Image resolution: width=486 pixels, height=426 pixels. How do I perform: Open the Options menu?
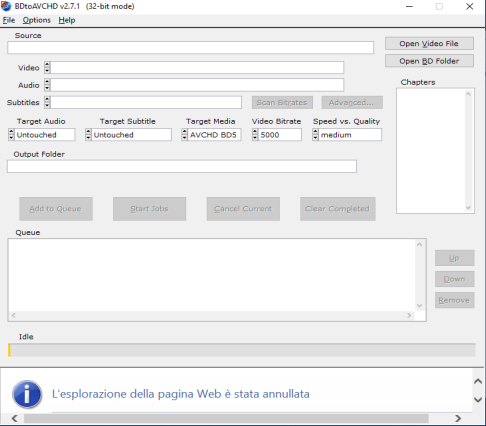pyautogui.click(x=36, y=20)
